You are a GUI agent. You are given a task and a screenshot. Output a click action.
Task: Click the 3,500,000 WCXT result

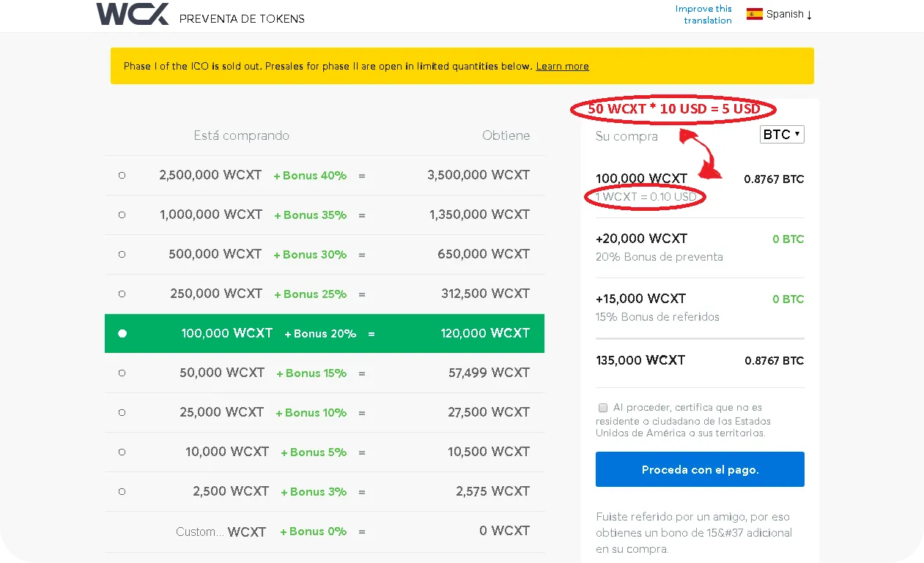point(478,175)
